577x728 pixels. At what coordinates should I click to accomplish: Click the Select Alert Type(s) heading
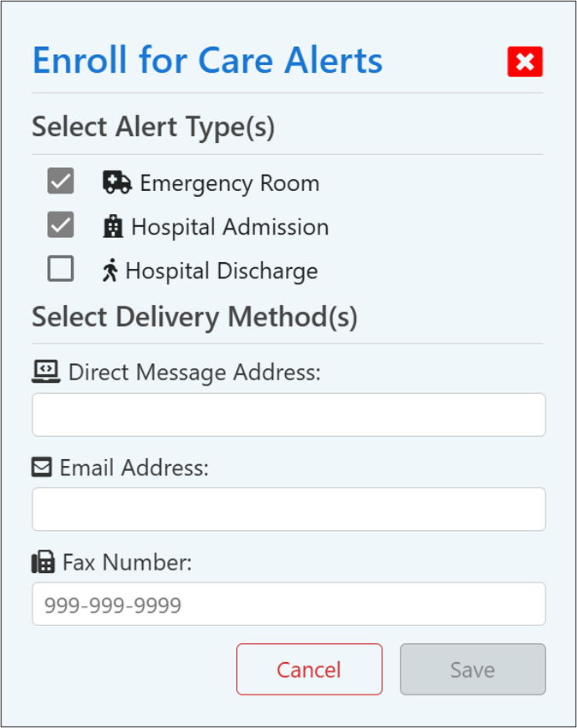153,128
